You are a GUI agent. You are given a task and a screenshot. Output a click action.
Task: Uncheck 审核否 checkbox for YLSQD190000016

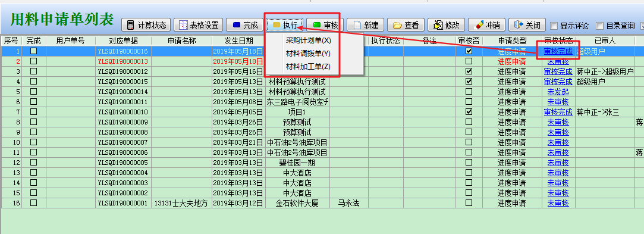469,51
